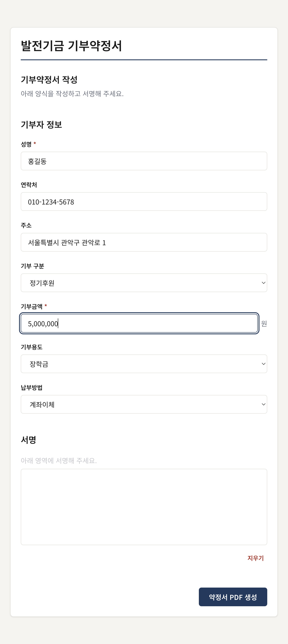
Task: Click inside the empty signature pad
Action: tap(144, 507)
